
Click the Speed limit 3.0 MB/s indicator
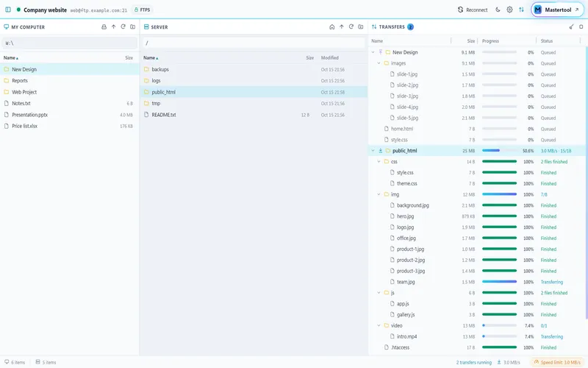pos(557,362)
